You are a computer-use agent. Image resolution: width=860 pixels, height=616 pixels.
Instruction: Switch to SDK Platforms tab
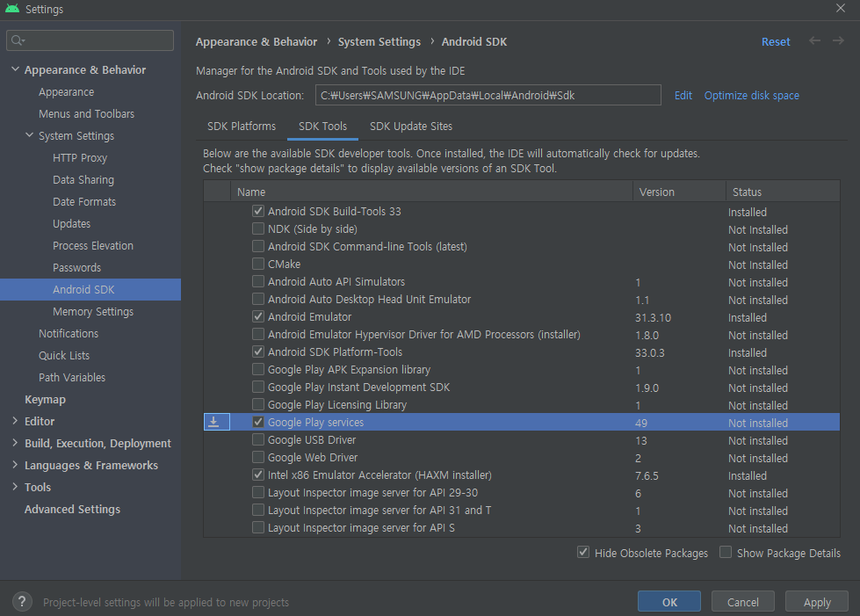click(x=242, y=127)
